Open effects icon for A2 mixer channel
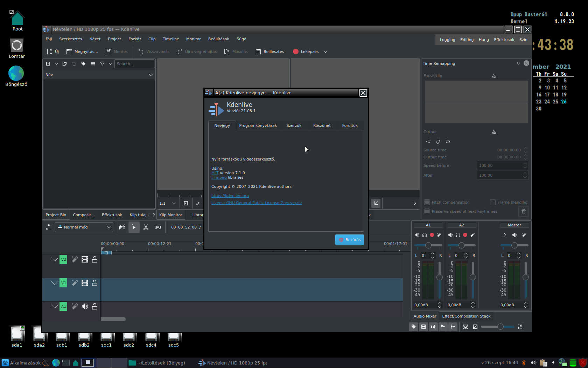 pos(472,235)
